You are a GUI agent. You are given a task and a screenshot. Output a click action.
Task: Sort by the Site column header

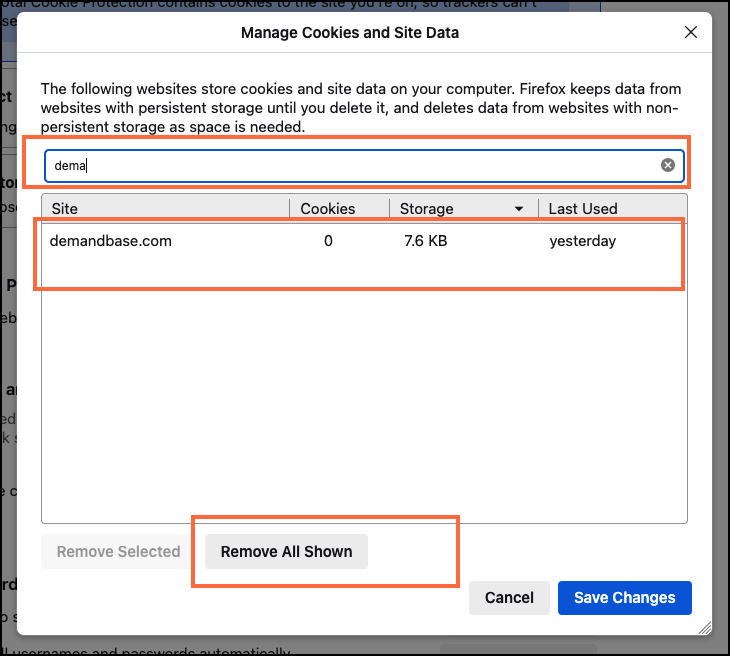pyautogui.click(x=166, y=209)
